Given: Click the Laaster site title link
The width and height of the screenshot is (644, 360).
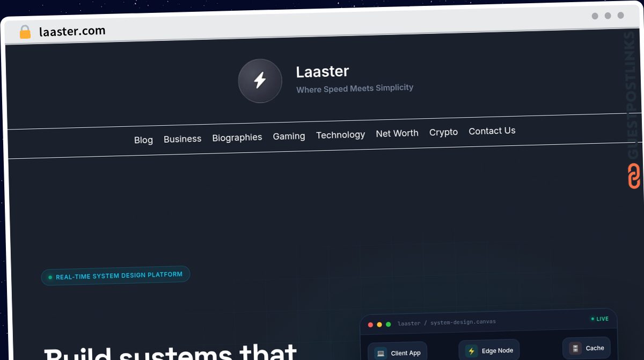Looking at the screenshot, I should pos(323,71).
